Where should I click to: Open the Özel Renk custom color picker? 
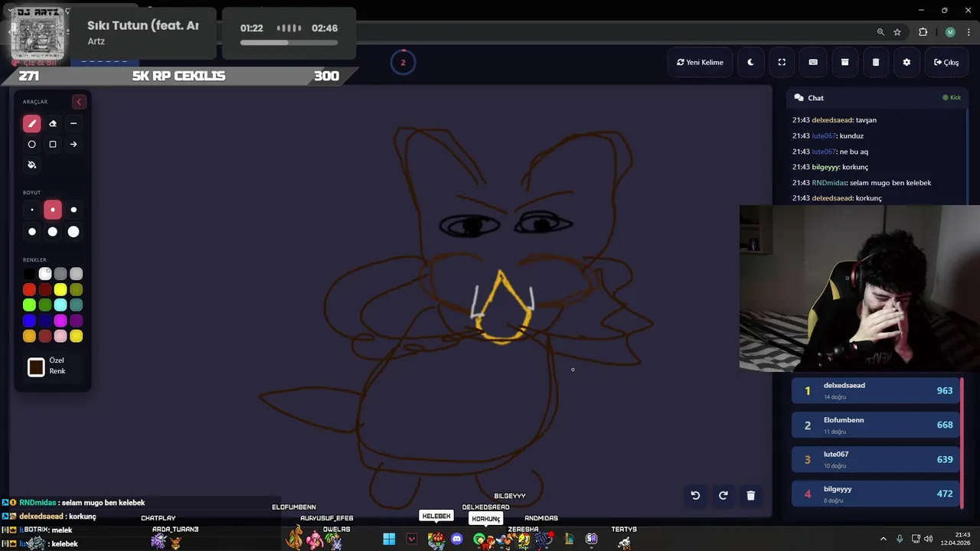[36, 367]
